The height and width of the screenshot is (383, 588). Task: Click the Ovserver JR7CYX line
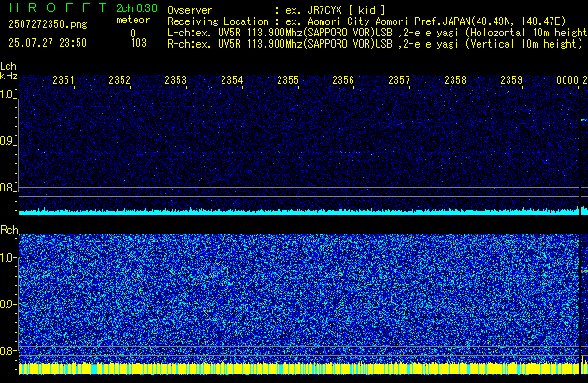[x=277, y=10]
